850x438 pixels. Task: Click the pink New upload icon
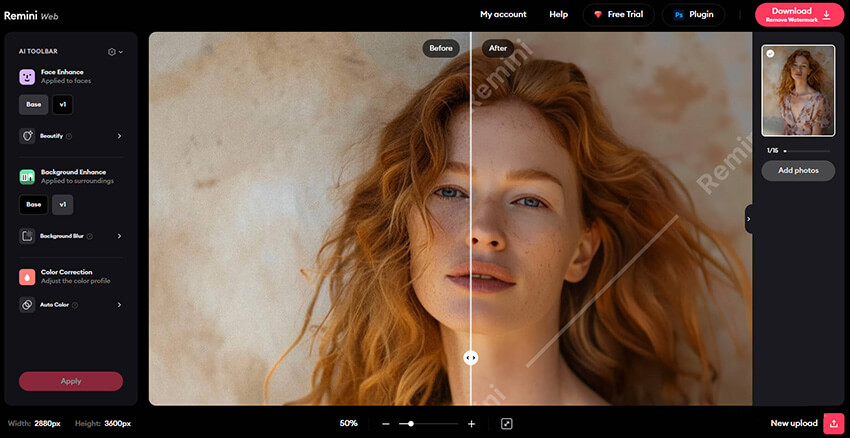[833, 424]
